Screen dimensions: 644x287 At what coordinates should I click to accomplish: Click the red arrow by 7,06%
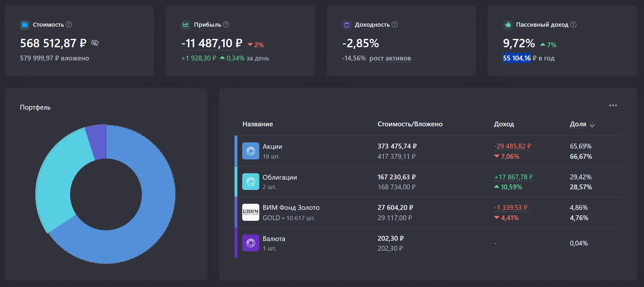(497, 156)
